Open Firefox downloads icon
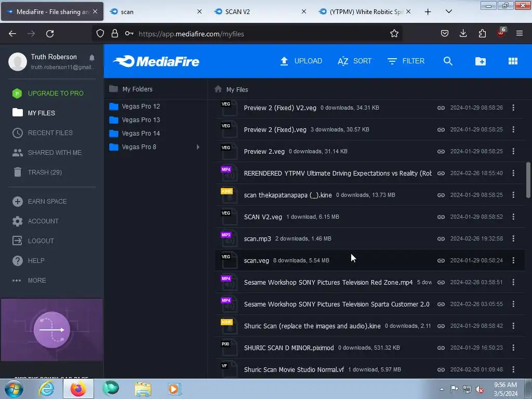Viewport: 532px width, 399px height. pyautogui.click(x=463, y=33)
